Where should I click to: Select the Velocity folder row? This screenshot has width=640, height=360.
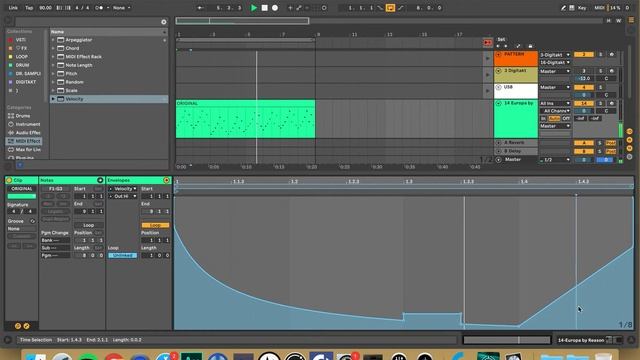point(109,99)
